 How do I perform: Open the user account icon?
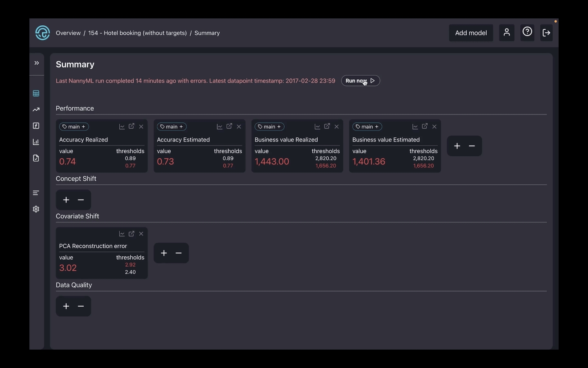pyautogui.click(x=506, y=33)
